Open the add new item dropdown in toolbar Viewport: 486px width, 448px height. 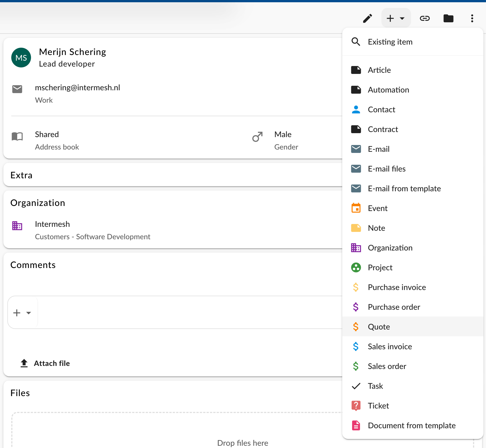(x=396, y=18)
